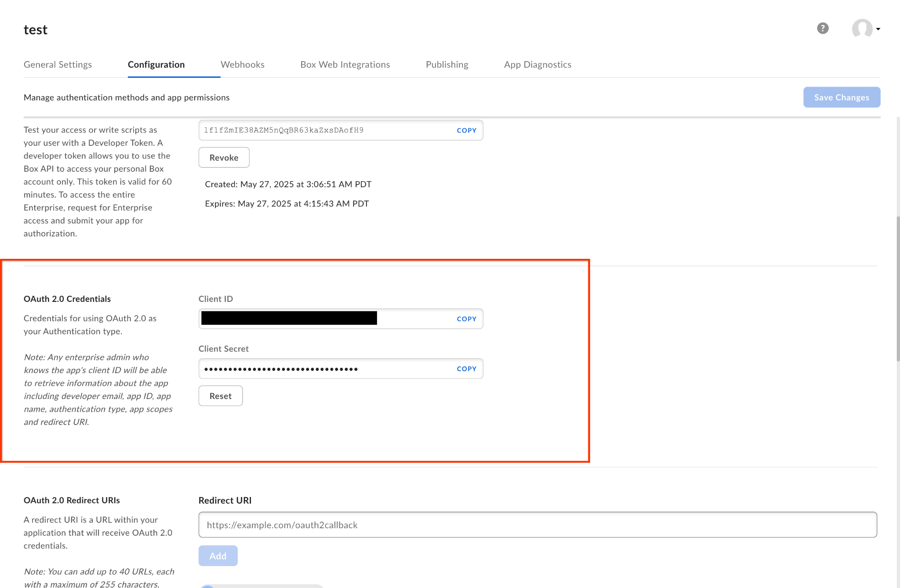Reset the Client Secret
This screenshot has height=588, width=900.
pos(220,396)
